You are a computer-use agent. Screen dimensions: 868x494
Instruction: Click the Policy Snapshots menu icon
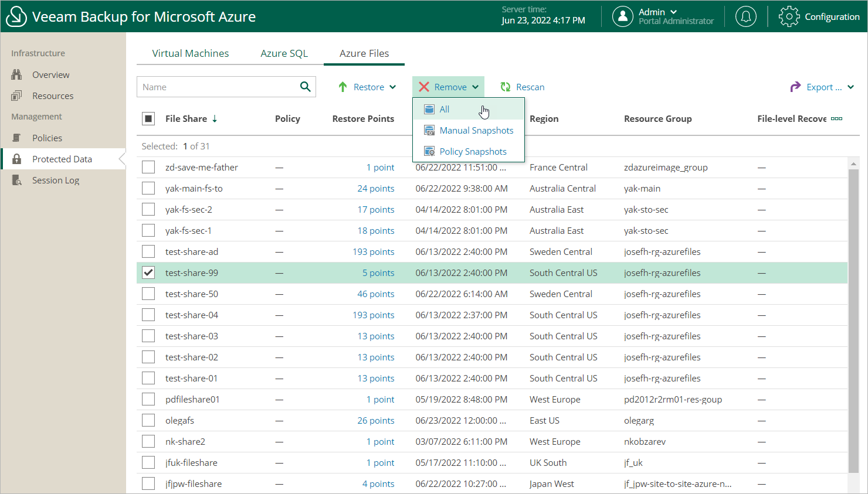(x=429, y=151)
